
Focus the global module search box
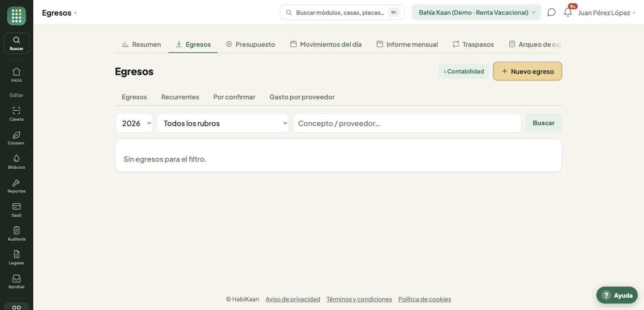pos(342,12)
